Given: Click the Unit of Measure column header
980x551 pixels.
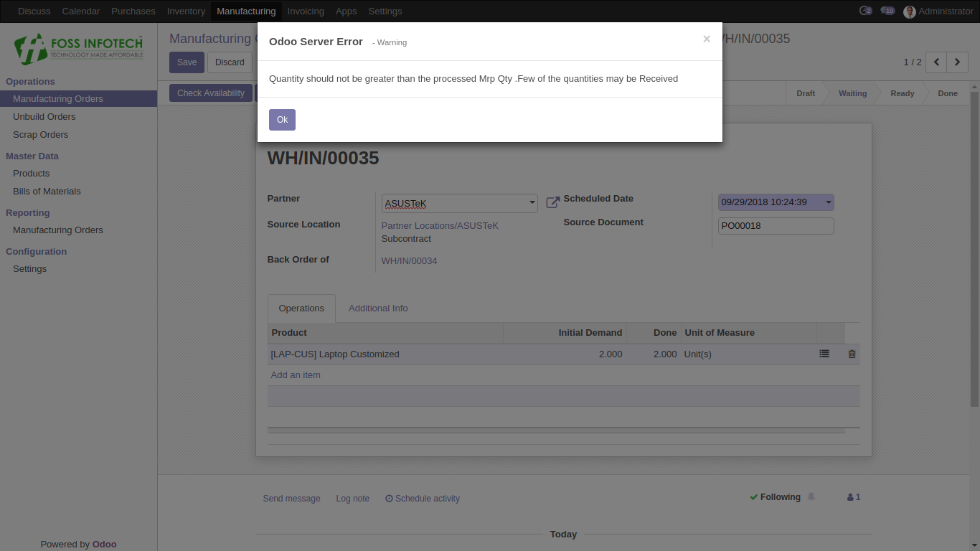Looking at the screenshot, I should point(748,333).
